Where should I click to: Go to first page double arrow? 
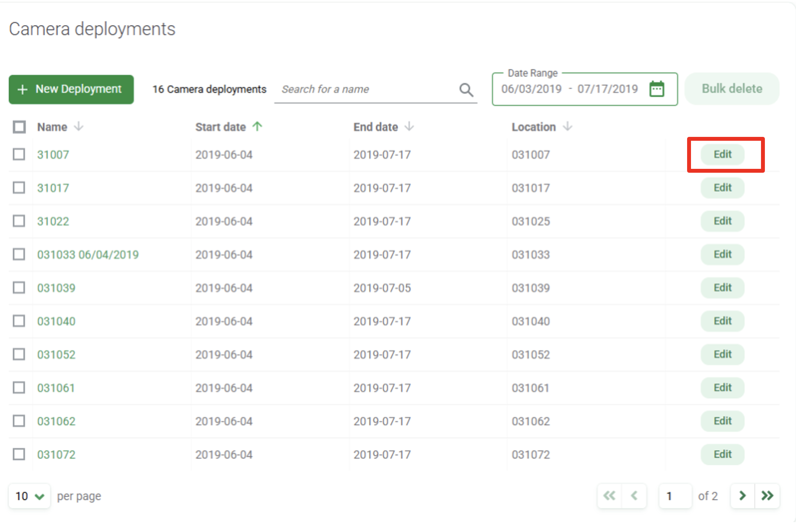pos(609,495)
